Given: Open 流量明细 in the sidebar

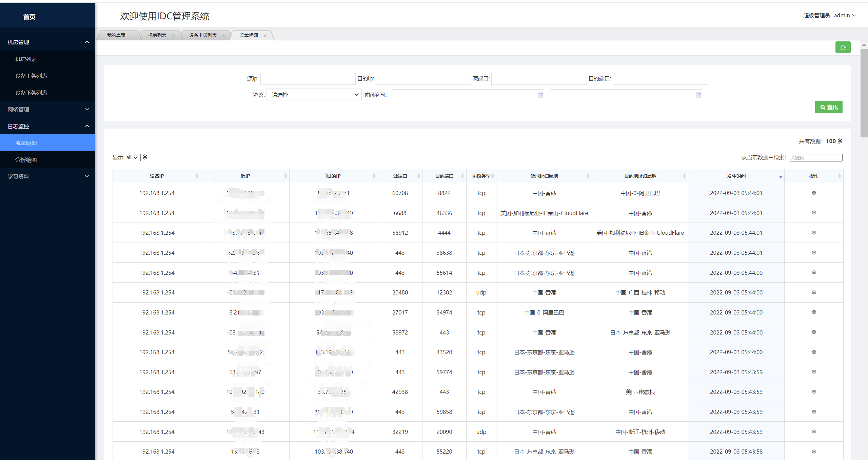Looking at the screenshot, I should [x=47, y=143].
